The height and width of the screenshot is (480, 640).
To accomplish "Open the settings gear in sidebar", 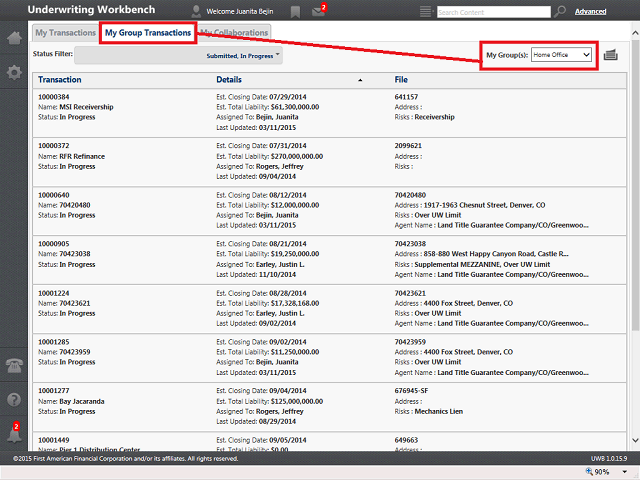I will tap(14, 73).
